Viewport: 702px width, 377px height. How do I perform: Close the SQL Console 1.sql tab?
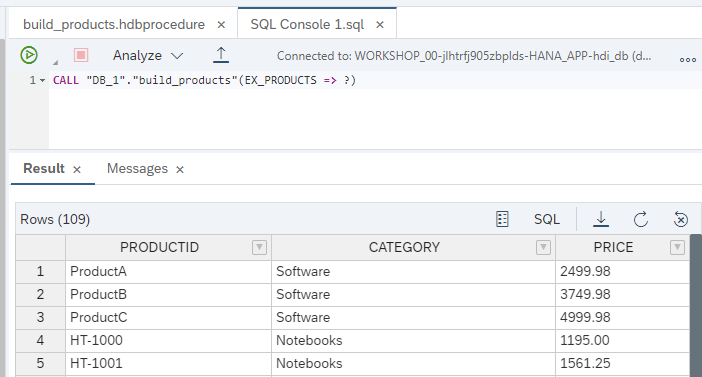pyautogui.click(x=380, y=25)
